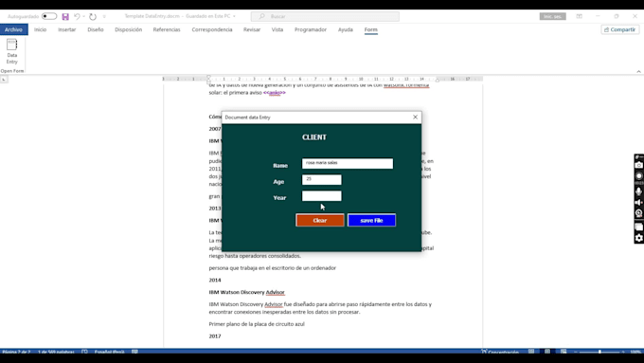Mute the microphone in the recorder bar
The width and height of the screenshot is (644, 363).
pos(638,191)
